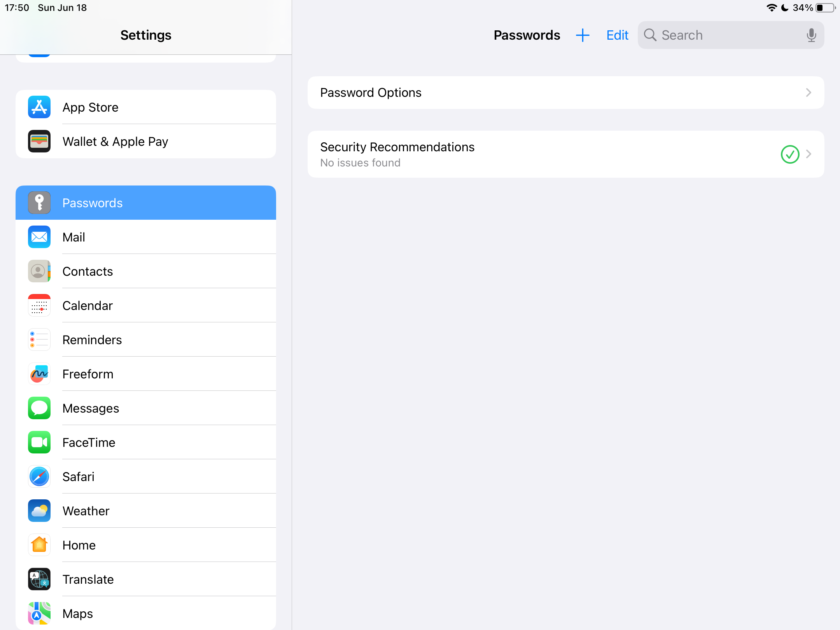Open App Store settings via its icon
The height and width of the screenshot is (630, 840).
click(39, 107)
